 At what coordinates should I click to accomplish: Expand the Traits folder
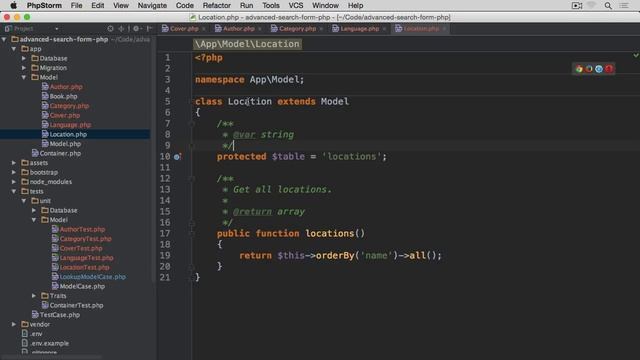(x=34, y=296)
